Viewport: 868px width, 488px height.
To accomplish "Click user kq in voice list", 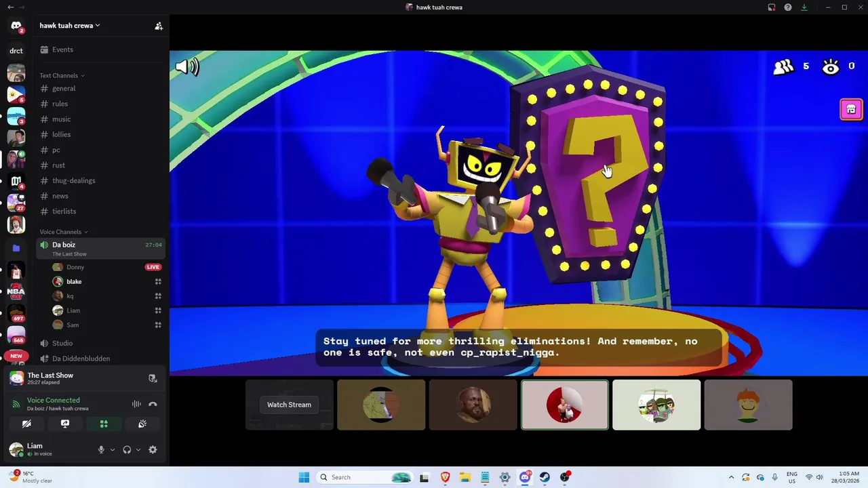I will [x=107, y=296].
